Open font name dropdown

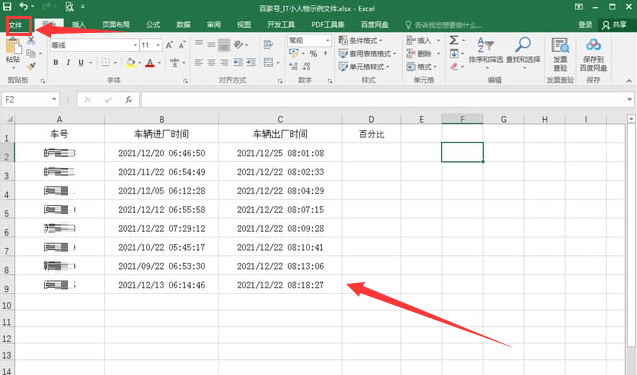click(135, 45)
